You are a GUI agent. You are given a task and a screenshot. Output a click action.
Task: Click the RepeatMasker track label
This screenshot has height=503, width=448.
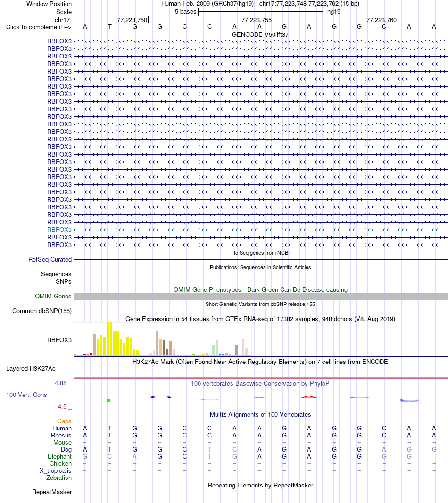point(52,492)
